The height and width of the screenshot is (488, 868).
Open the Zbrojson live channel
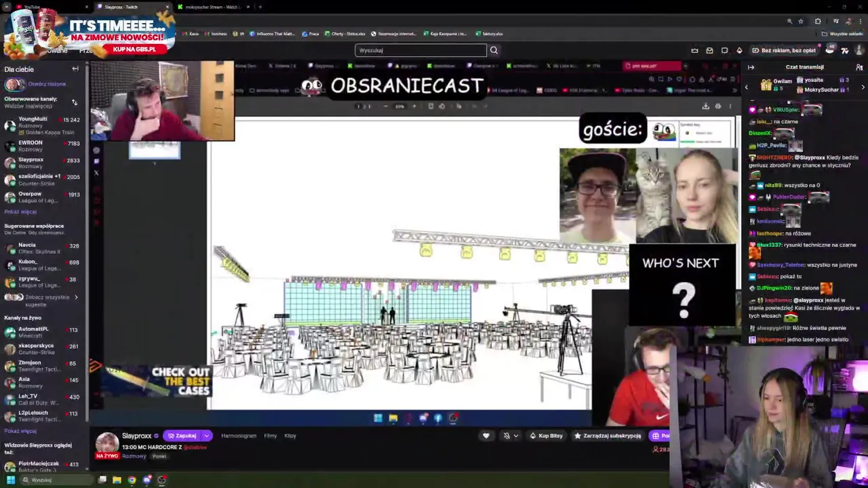pyautogui.click(x=43, y=366)
